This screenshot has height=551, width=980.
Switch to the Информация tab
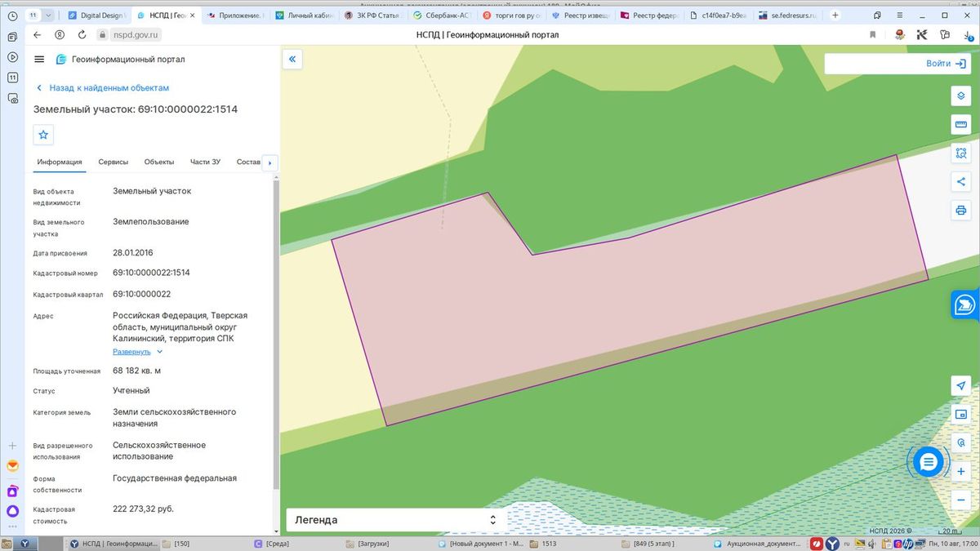pos(60,162)
